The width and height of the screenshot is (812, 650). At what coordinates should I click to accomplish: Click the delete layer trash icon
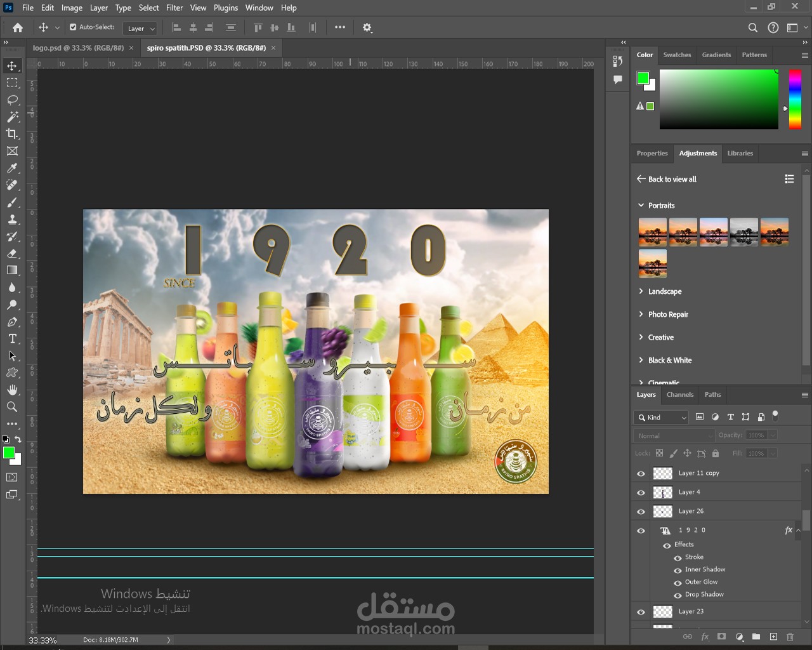coord(790,637)
